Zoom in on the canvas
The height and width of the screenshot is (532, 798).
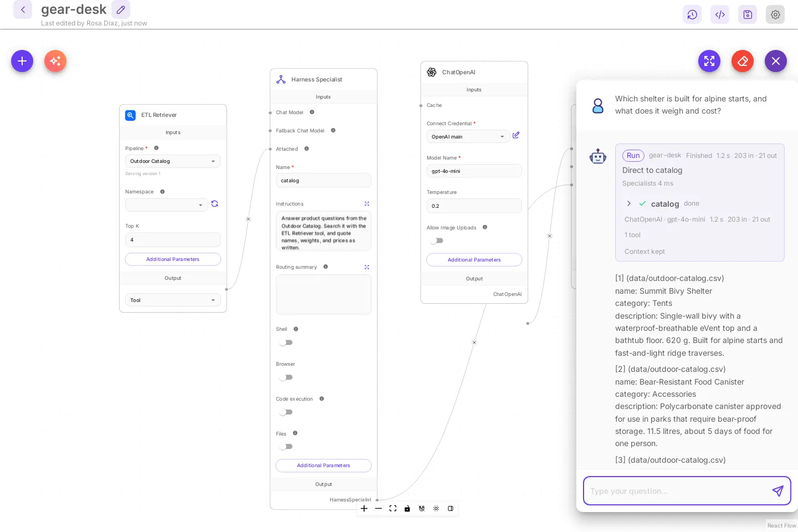tap(364, 509)
